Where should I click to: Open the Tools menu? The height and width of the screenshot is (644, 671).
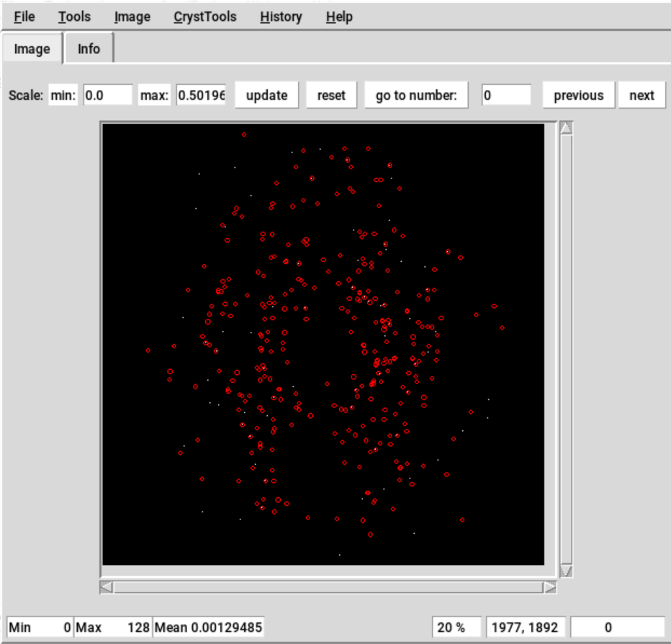click(x=74, y=17)
